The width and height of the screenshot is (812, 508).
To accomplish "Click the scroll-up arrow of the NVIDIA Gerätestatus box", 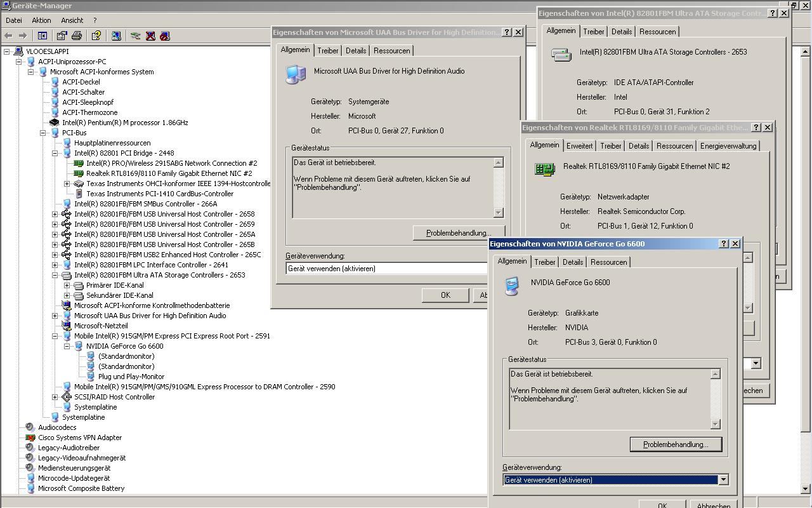I will click(716, 374).
